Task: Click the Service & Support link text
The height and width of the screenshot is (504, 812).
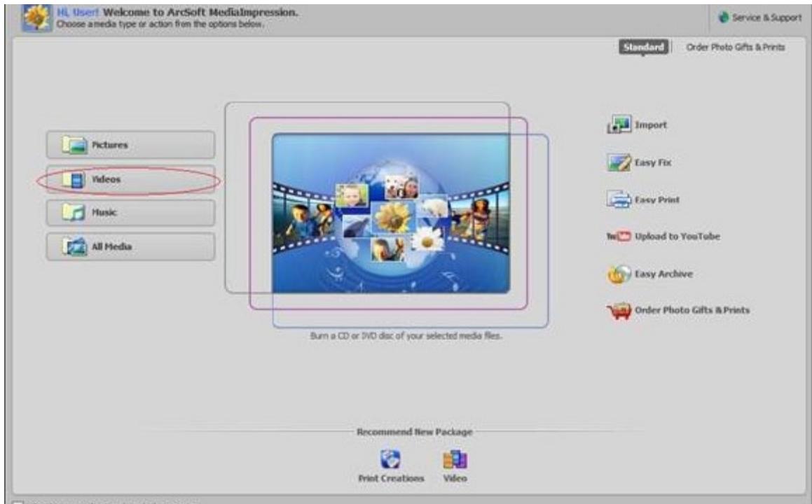Action: [766, 17]
